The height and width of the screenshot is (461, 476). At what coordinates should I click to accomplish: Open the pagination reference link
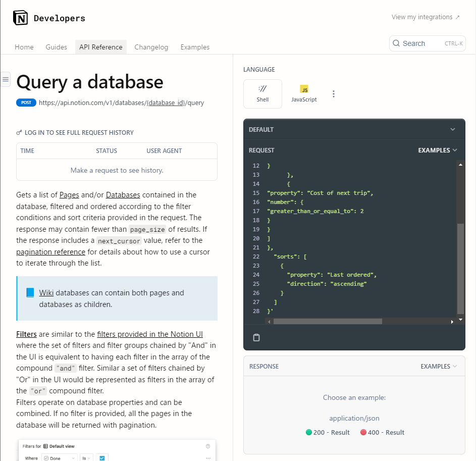click(x=50, y=251)
